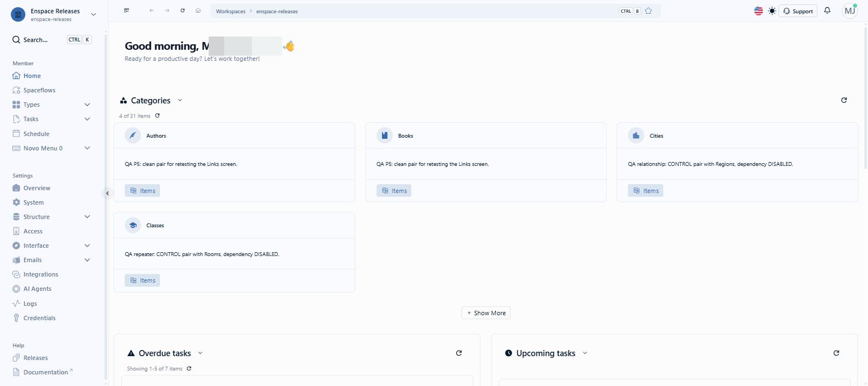This screenshot has height=386, width=868.
Task: Go back using the left arrow icon
Action: click(152, 11)
